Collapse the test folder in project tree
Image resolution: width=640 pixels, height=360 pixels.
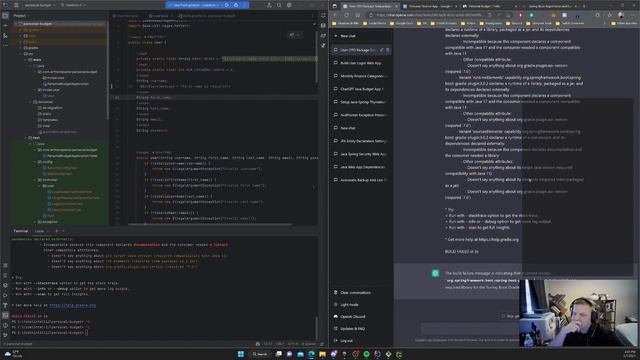[x=25, y=138]
